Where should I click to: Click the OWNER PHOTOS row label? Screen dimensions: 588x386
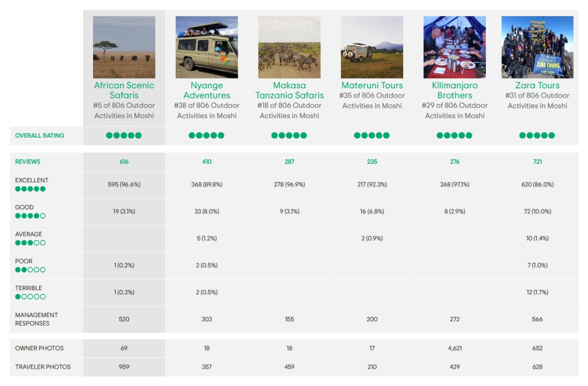40,348
